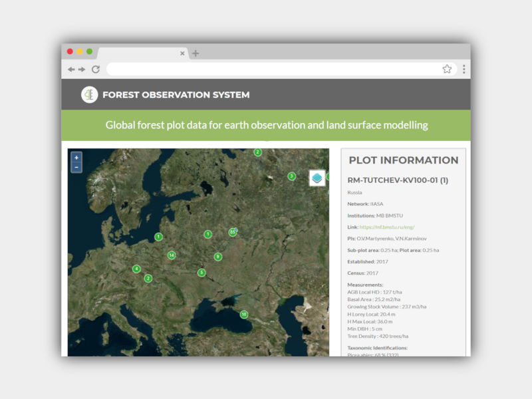The height and width of the screenshot is (399, 532).
Task: Click the browser forward arrow
Action: click(82, 70)
